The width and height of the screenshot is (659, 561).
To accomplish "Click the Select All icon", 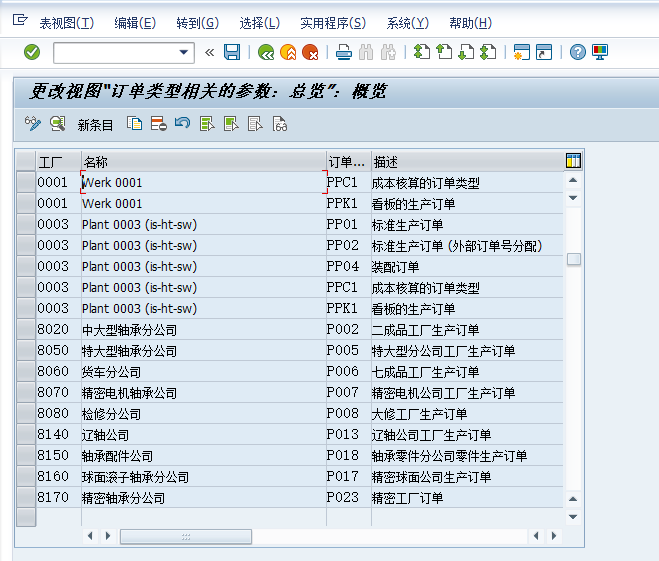I will pyautogui.click(x=207, y=124).
